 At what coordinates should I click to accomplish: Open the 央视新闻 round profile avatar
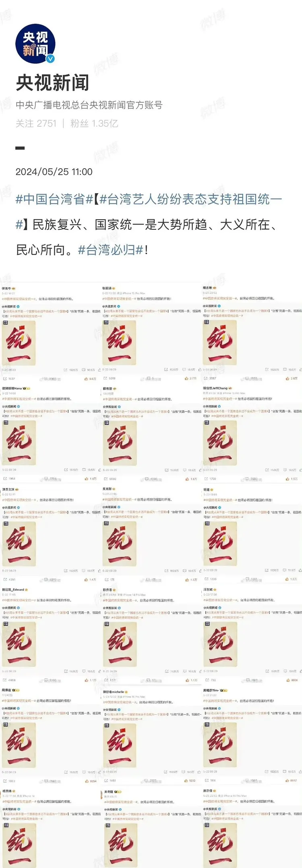[x=35, y=44]
